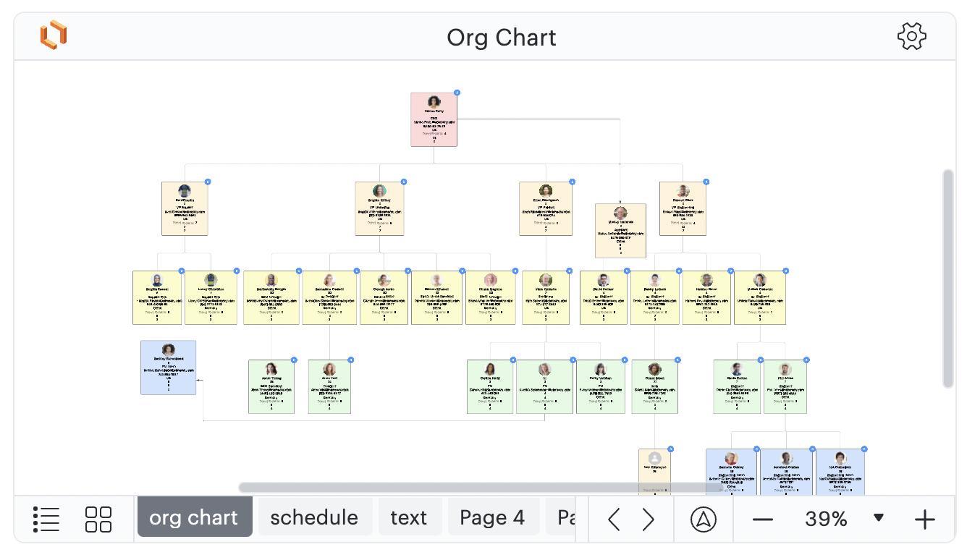This screenshot has width=967, height=560.
Task: Click the zoom in plus icon
Action: pos(924,519)
